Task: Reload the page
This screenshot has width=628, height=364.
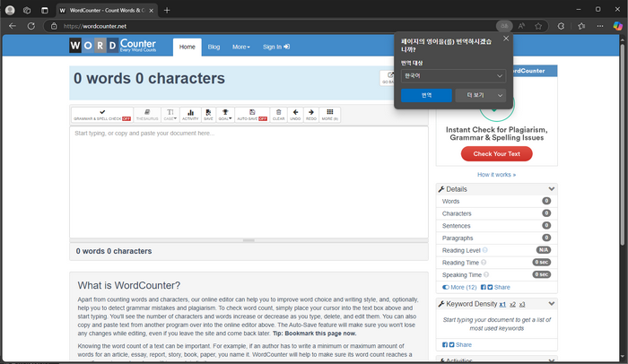Action: (x=31, y=26)
